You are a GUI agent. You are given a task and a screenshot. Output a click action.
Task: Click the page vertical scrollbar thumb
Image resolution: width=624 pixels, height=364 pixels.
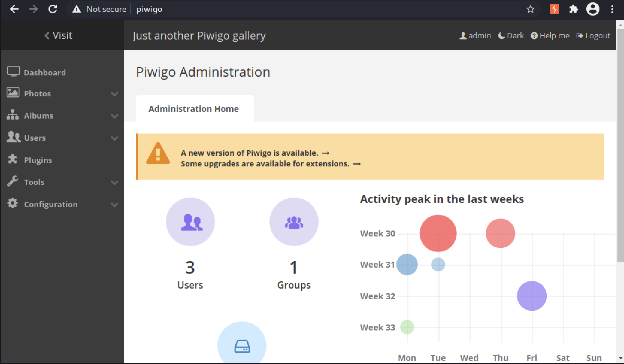pos(620,145)
